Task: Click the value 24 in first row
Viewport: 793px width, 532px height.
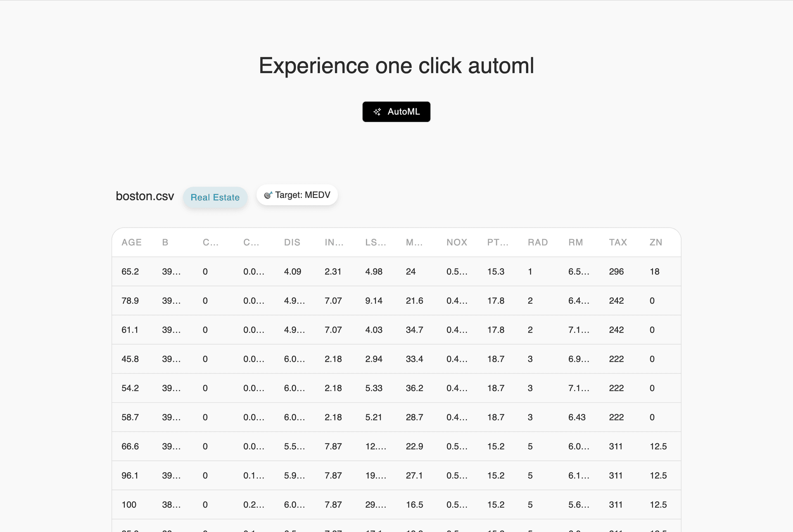Action: 411,272
